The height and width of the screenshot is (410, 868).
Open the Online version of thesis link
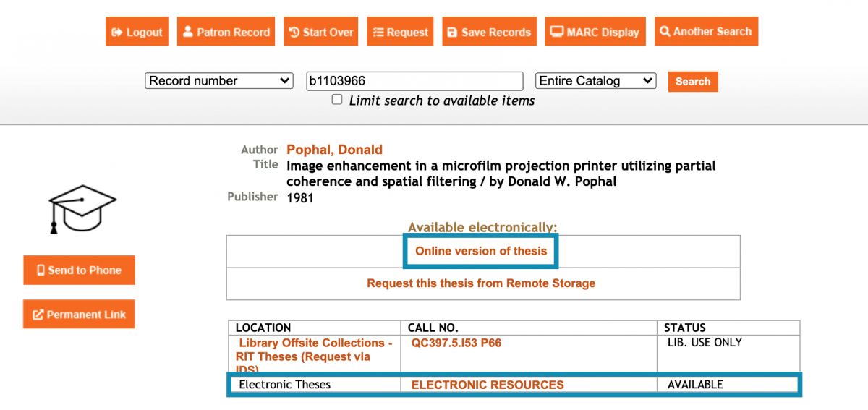[481, 251]
